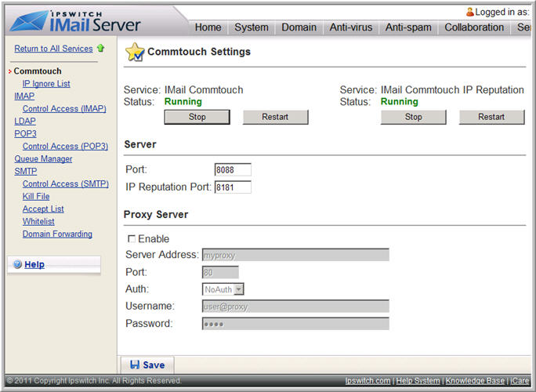The height and width of the screenshot is (392, 536).
Task: Go to the IMAP service page
Action: [24, 96]
